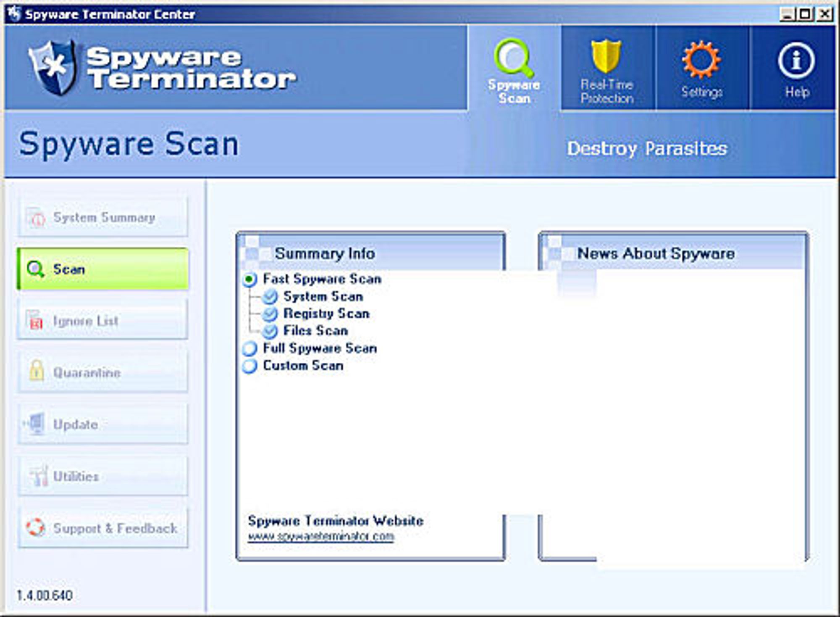Open Support & Feedback in the sidebar
Screen dimensions: 840x617
pyautogui.click(x=102, y=527)
